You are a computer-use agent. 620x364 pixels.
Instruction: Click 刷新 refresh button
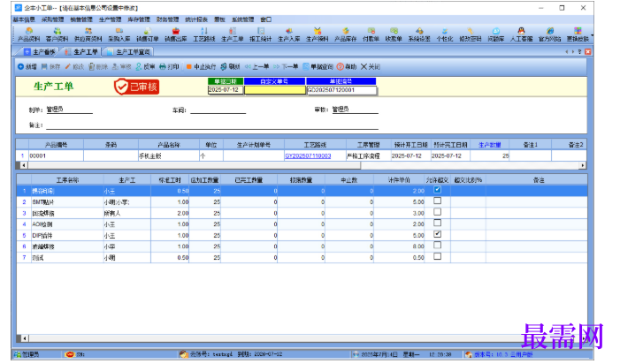coord(230,67)
